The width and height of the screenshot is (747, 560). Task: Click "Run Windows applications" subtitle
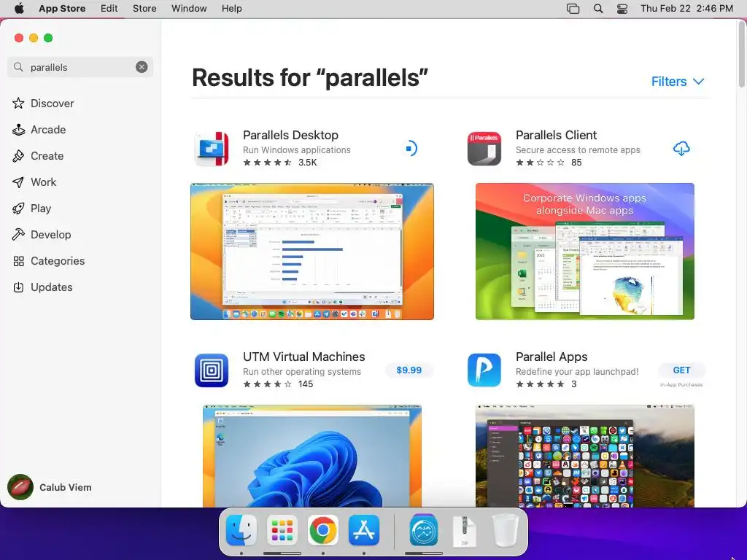point(297,150)
